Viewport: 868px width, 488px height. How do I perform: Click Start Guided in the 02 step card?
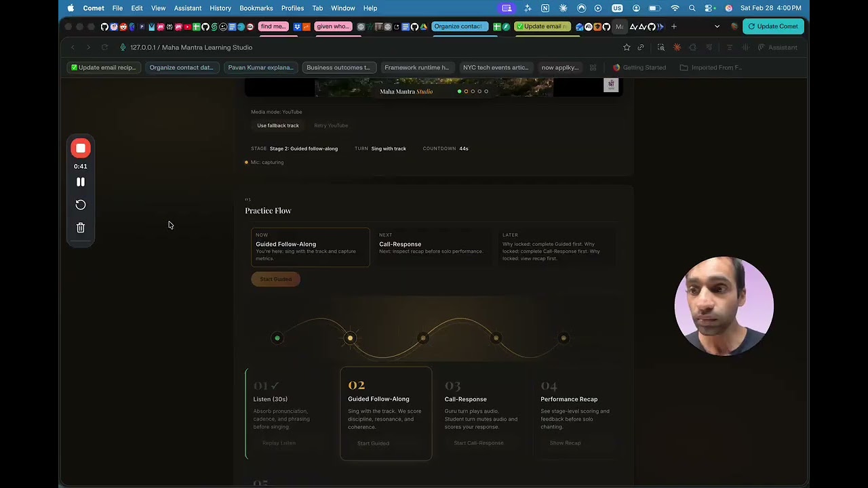pyautogui.click(x=373, y=443)
